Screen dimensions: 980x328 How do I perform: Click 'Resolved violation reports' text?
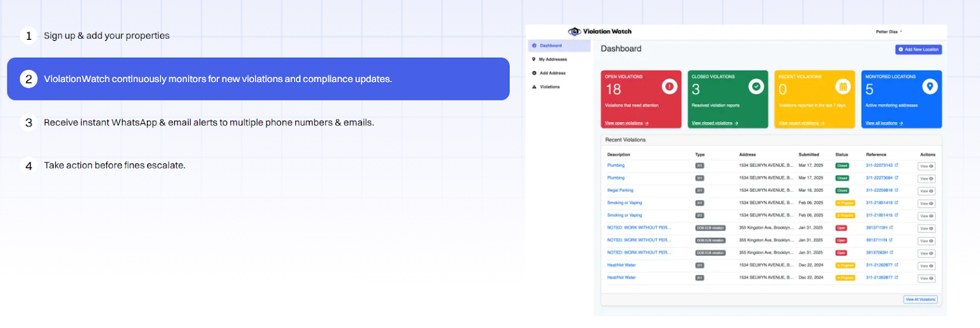click(x=715, y=105)
